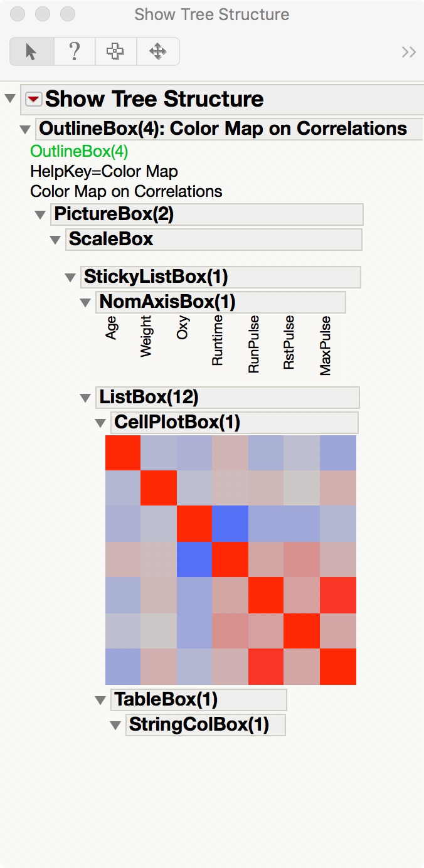Select the arrow cursor tool
The height and width of the screenshot is (868, 424).
pos(31,51)
